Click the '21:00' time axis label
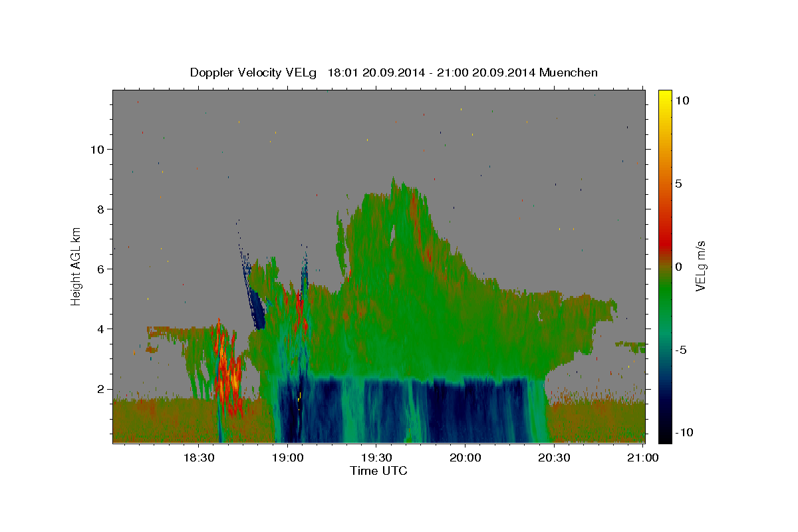The image size is (798, 532). pos(643,458)
